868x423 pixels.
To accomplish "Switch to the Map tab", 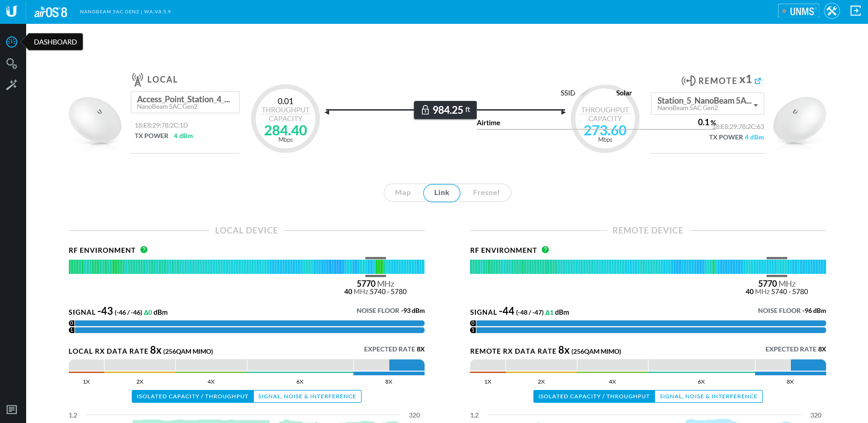I will pyautogui.click(x=403, y=193).
